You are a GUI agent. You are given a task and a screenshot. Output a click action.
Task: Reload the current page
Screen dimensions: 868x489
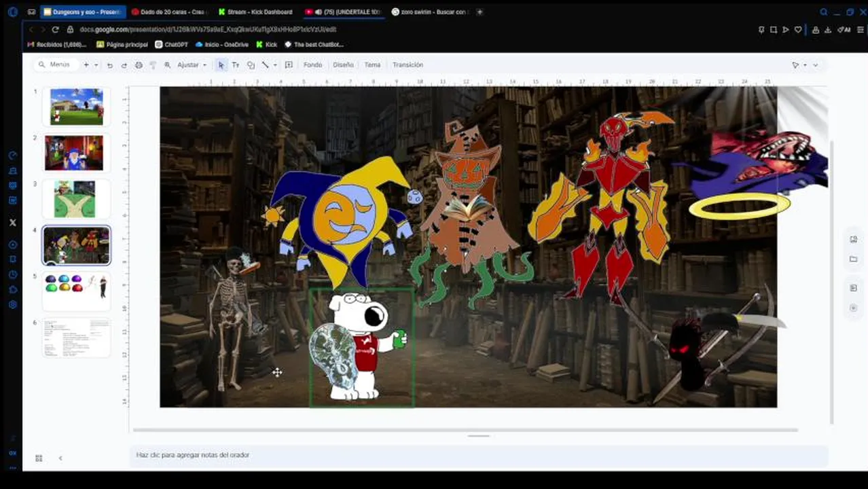[55, 30]
